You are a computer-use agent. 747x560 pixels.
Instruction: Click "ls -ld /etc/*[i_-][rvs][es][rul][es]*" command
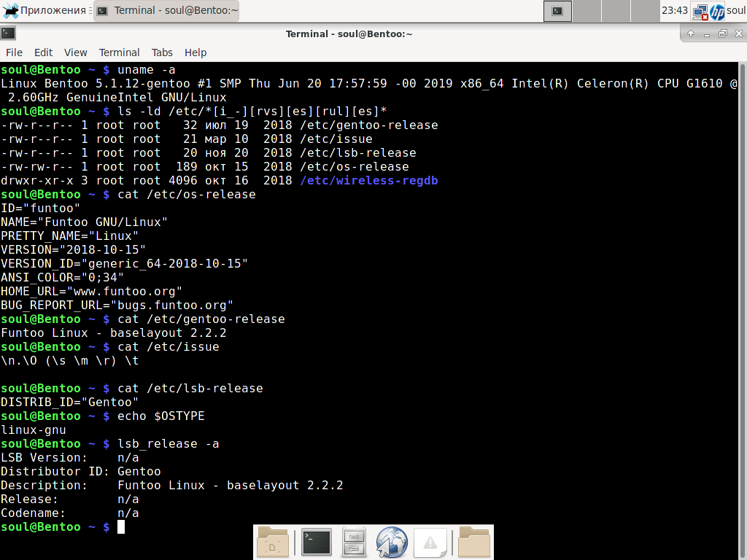point(252,111)
